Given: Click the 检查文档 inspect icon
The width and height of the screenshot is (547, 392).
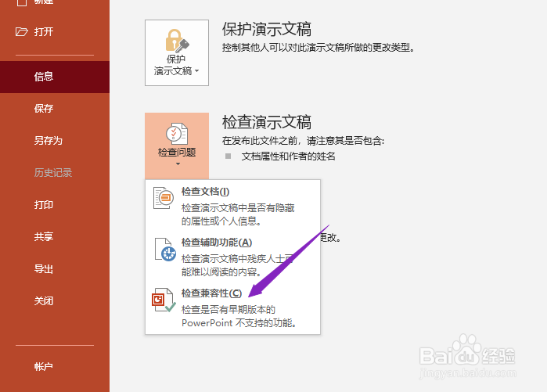Looking at the screenshot, I should point(164,198).
